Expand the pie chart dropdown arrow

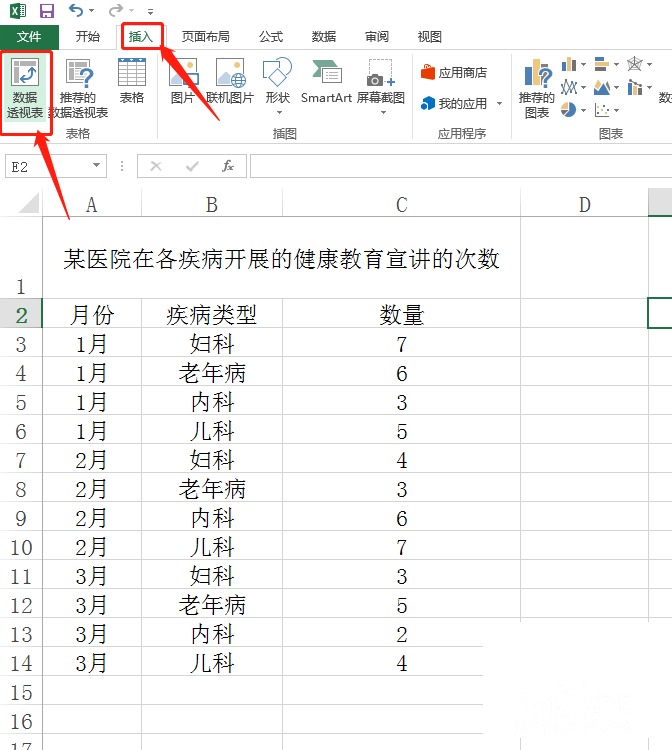point(583,110)
